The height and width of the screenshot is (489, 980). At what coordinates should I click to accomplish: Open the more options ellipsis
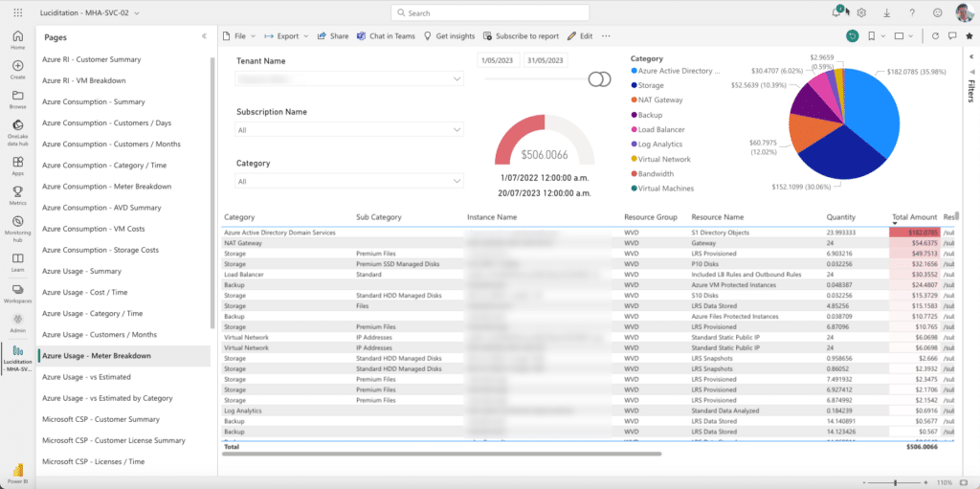pyautogui.click(x=606, y=36)
